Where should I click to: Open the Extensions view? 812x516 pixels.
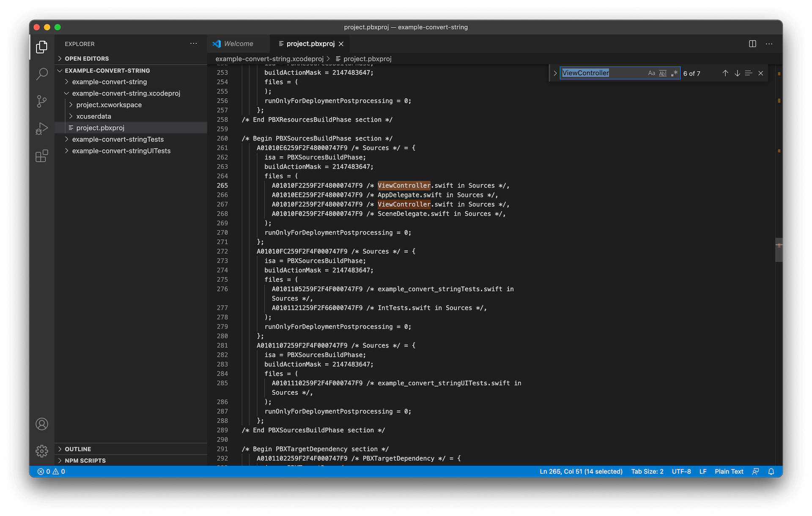tap(41, 156)
